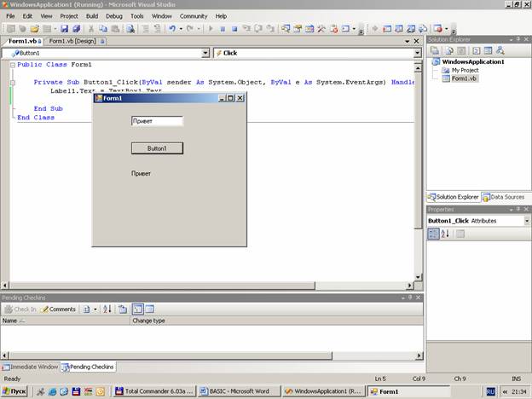Image resolution: width=532 pixels, height=399 pixels.
Task: Click the Undo arrow icon
Action: (172, 29)
